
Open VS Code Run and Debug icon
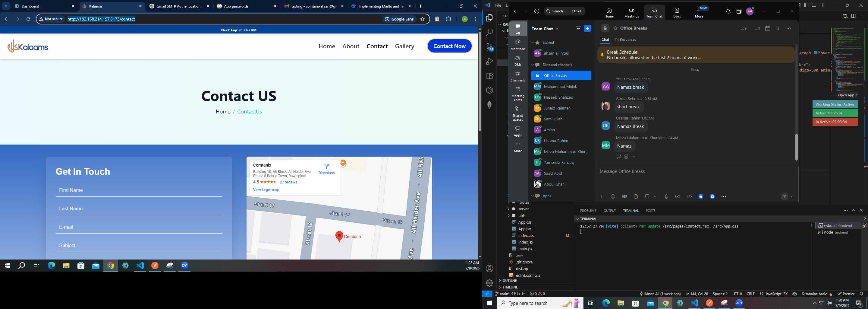tap(489, 61)
